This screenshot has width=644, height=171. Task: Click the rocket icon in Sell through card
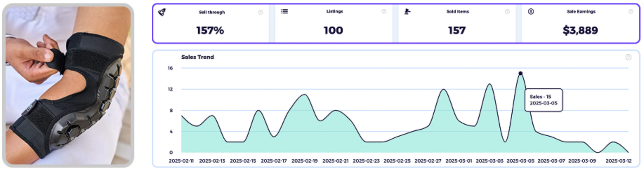pos(162,12)
